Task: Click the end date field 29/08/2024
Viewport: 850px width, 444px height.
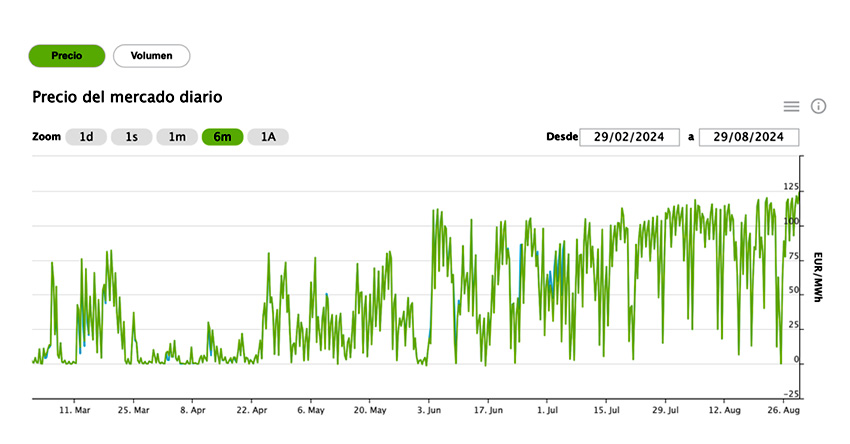Action: (748, 137)
